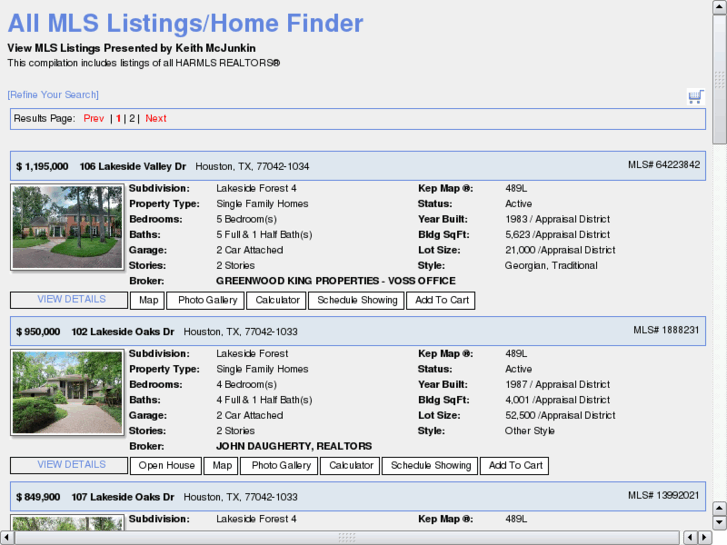Image resolution: width=727 pixels, height=545 pixels.
Task: Click MLS# 1888231
Action: [666, 330]
